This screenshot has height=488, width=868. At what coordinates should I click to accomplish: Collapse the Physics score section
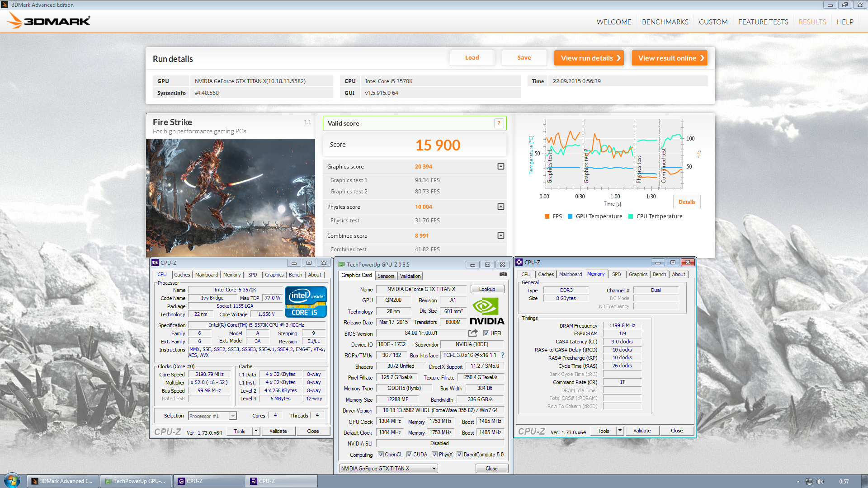tap(501, 207)
